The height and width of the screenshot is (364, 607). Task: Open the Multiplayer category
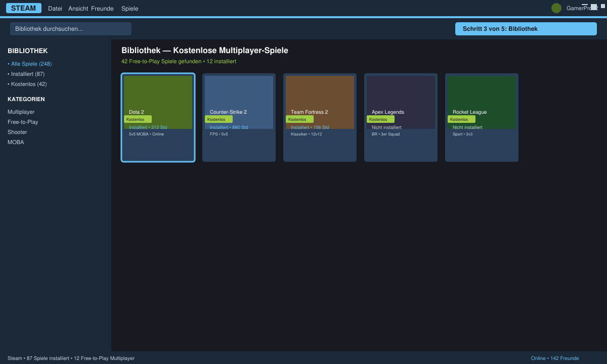[x=21, y=112]
